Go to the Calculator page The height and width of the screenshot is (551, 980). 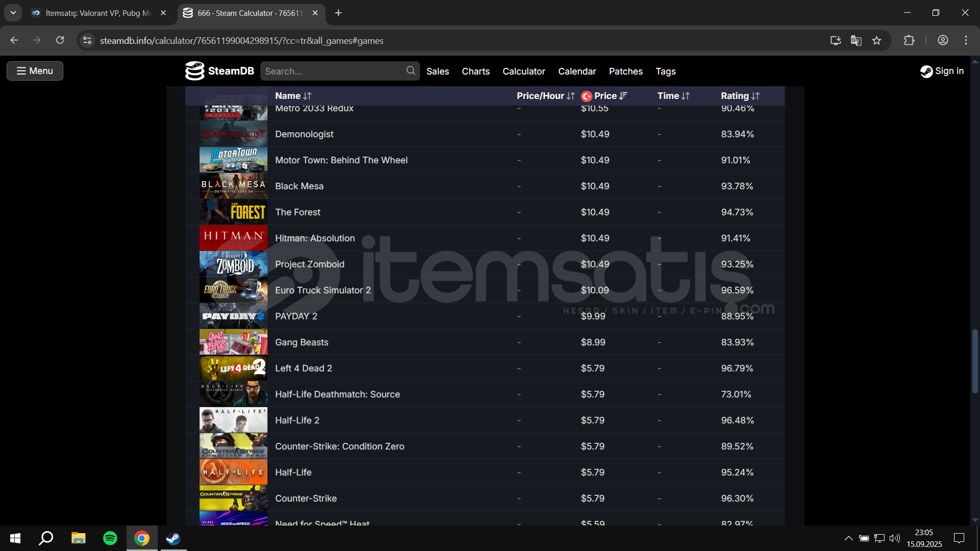click(x=524, y=71)
